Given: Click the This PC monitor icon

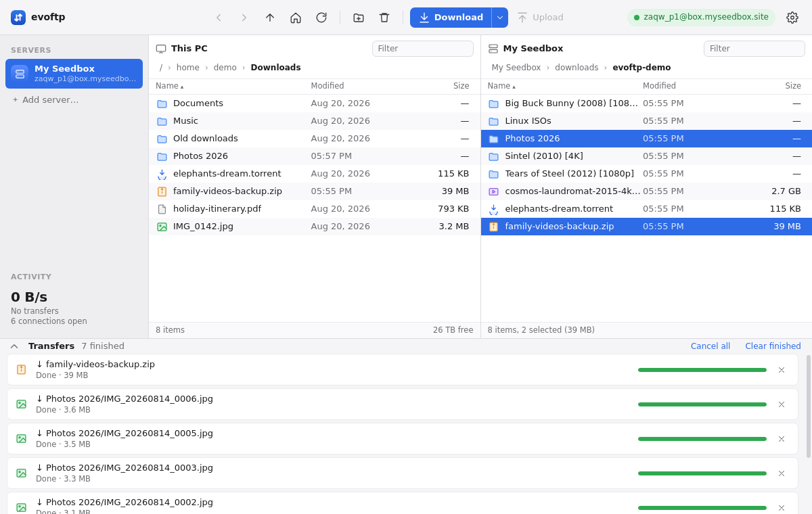Looking at the screenshot, I should (161, 49).
